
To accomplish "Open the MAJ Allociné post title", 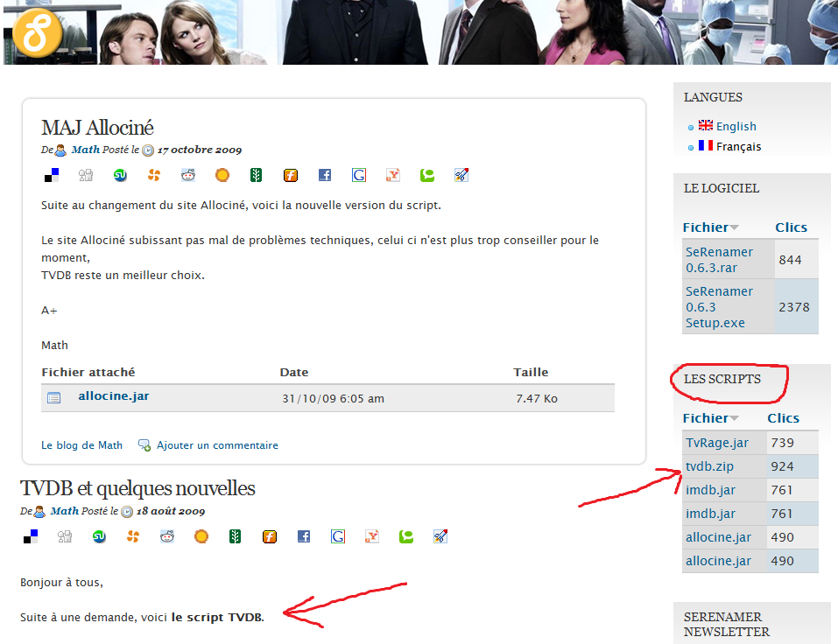I will tap(97, 128).
